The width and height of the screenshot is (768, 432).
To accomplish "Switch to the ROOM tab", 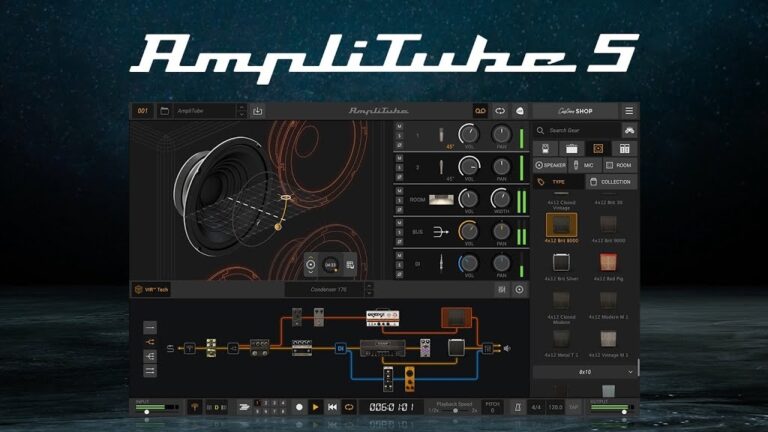I will pos(619,165).
